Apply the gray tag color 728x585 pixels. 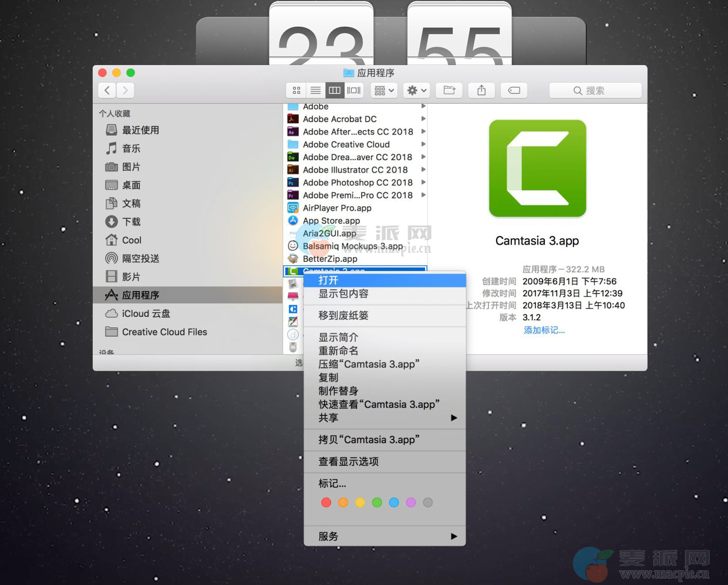tap(428, 502)
